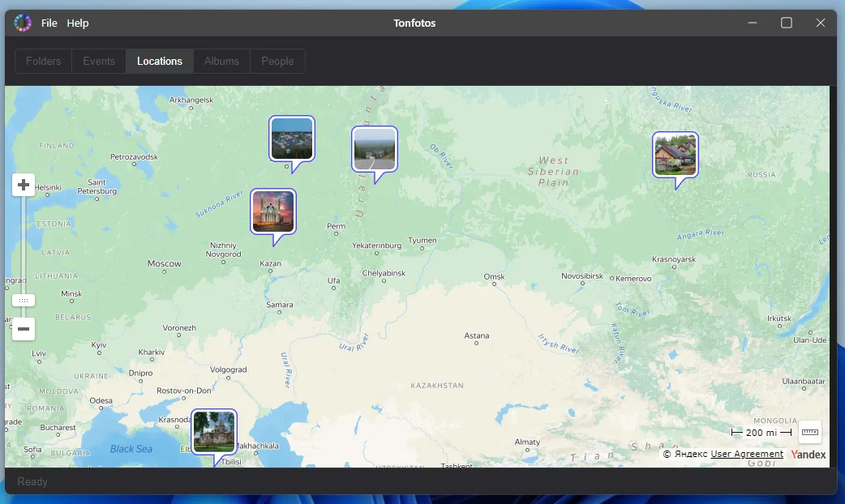Open the wooden house photo marker in Siberia
Image resolution: width=845 pixels, height=504 pixels.
675,155
